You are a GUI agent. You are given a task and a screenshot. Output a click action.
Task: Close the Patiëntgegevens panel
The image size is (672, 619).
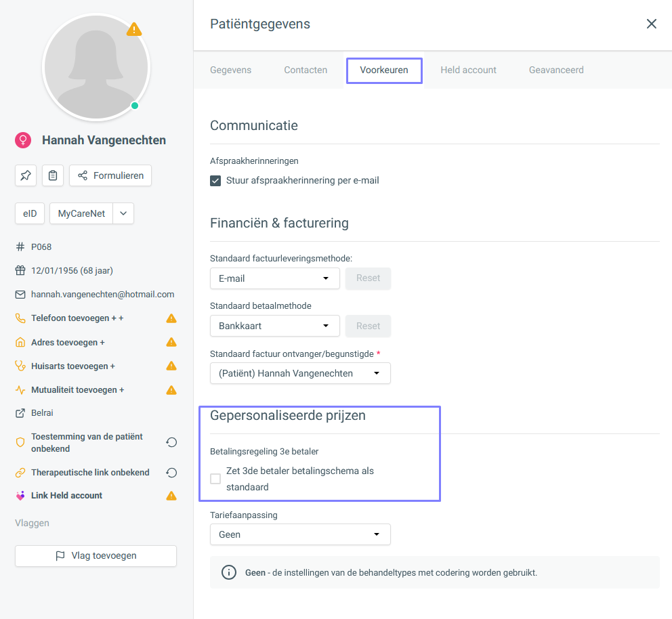[x=652, y=24]
